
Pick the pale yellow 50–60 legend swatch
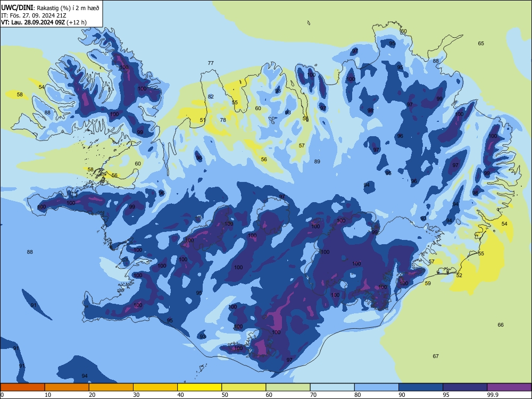[x=244, y=387]
